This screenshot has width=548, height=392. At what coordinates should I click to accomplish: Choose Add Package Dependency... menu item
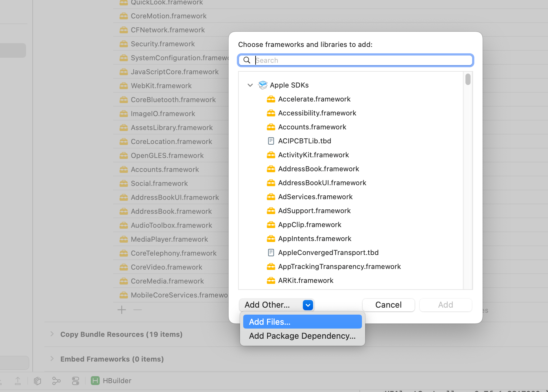[302, 336]
